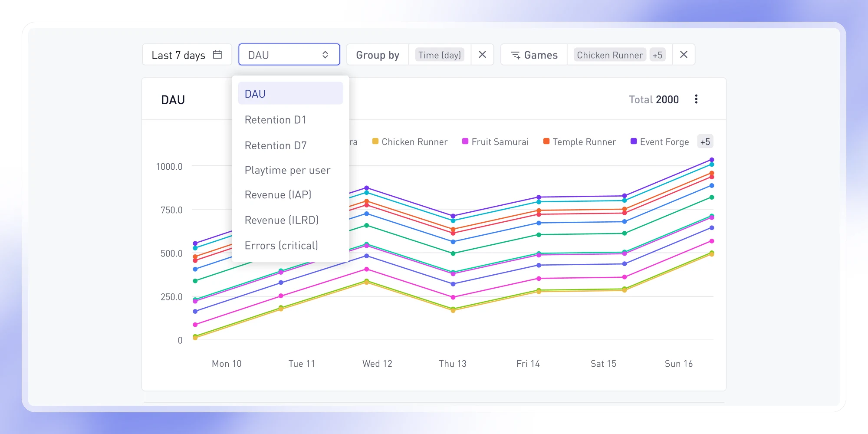Click the Mon 10 axis label
Screen dimensions: 868x434
point(227,364)
